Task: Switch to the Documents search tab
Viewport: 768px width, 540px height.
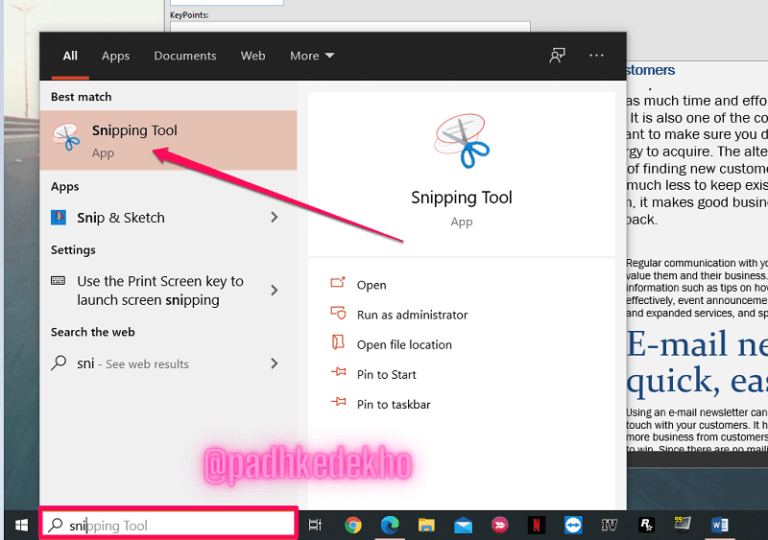Action: point(185,56)
